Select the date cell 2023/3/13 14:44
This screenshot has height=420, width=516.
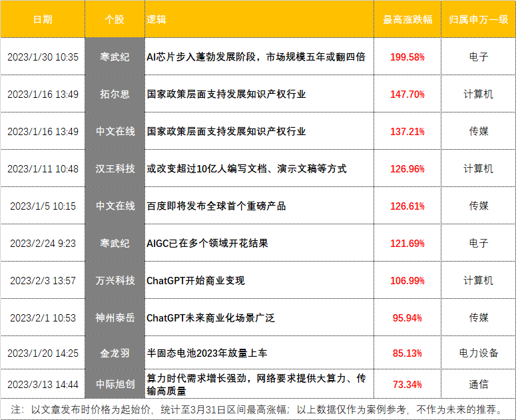43,385
